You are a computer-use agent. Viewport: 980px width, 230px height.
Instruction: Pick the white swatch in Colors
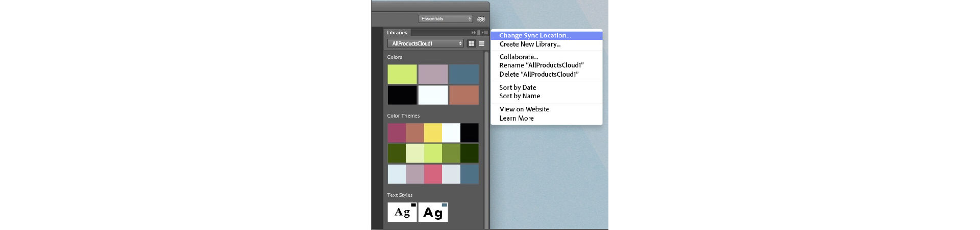pos(433,95)
